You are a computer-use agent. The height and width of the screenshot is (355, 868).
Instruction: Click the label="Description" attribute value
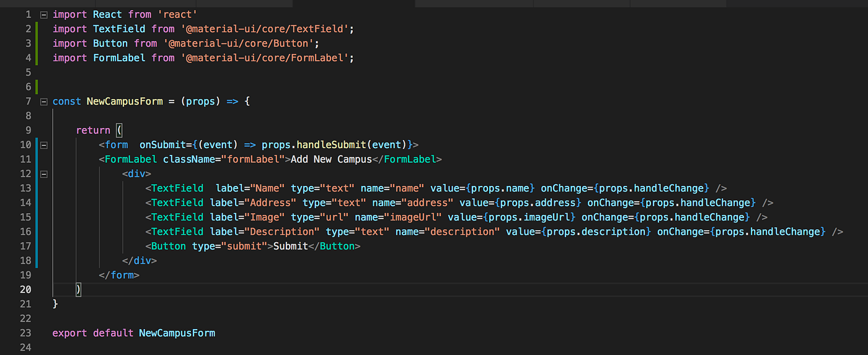[282, 232]
